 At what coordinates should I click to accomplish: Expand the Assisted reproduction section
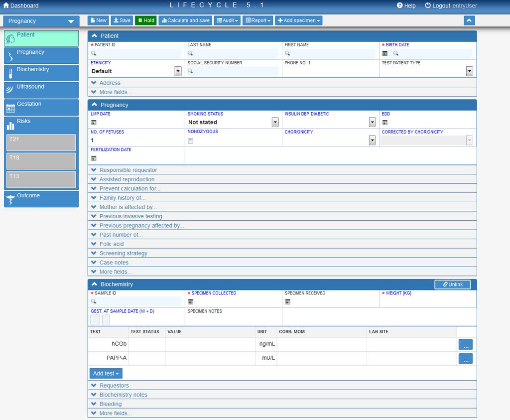(x=282, y=179)
